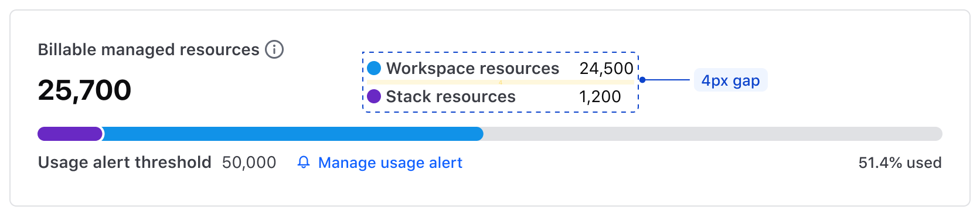Click the highlighted gap strip between legend rows
This screenshot has height=216, width=980.
(501, 83)
